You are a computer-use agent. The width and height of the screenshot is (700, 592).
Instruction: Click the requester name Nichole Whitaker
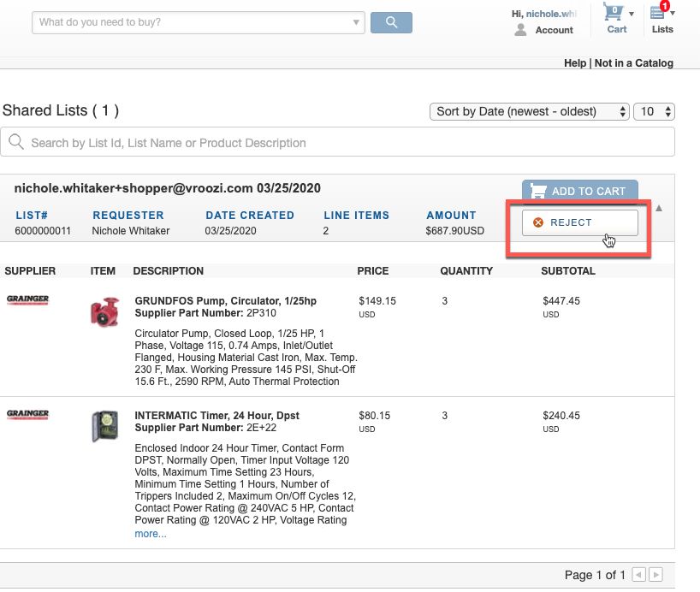[x=131, y=231]
